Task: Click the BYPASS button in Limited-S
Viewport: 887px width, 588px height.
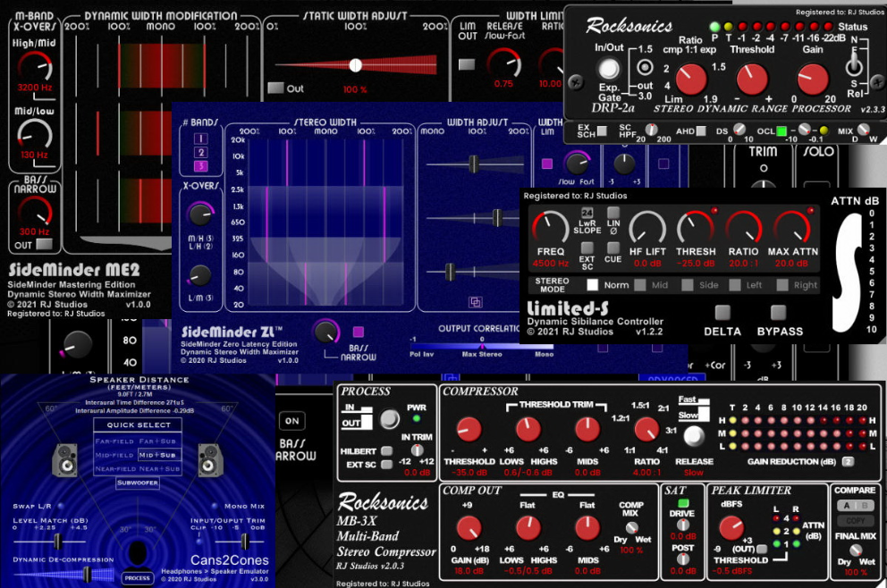Action: tap(779, 312)
